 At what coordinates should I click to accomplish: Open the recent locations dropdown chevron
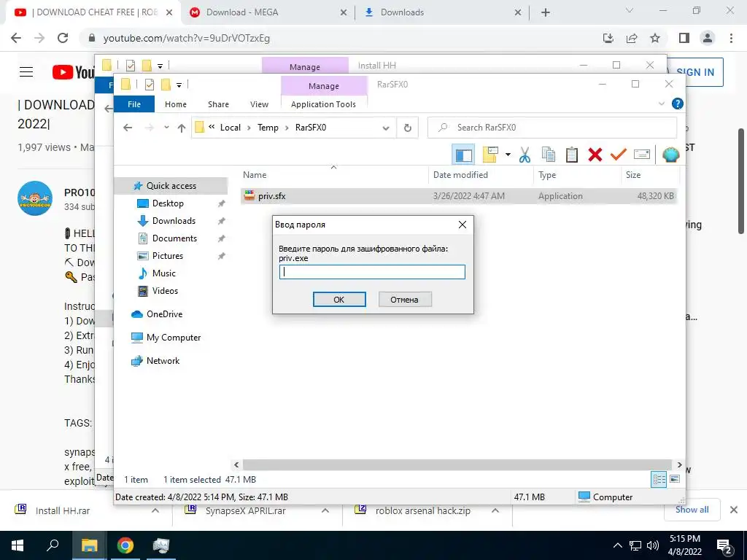166,128
